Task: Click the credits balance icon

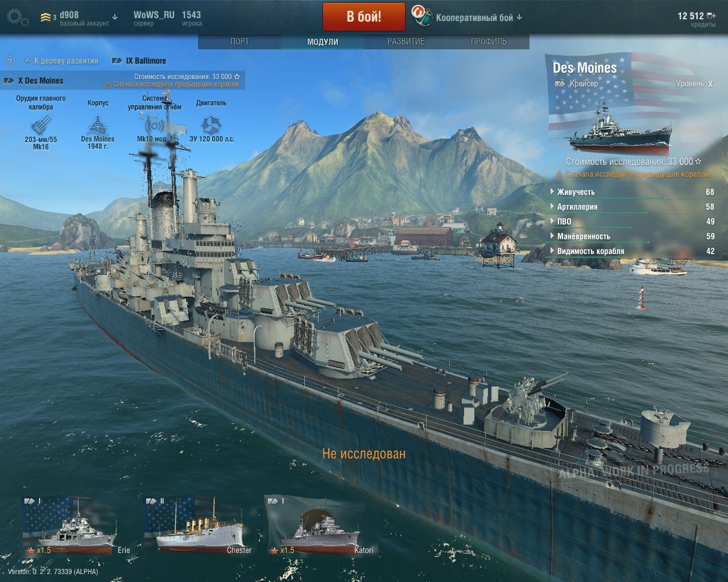Action: (711, 16)
